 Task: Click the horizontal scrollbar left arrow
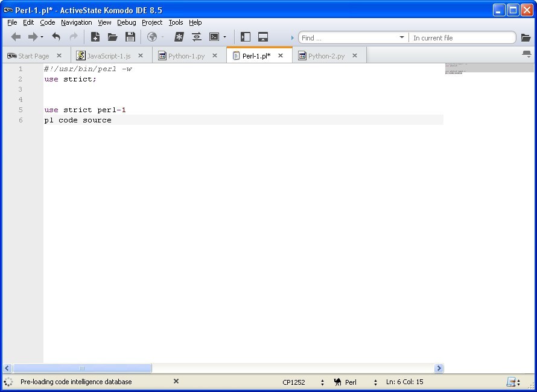pos(7,368)
